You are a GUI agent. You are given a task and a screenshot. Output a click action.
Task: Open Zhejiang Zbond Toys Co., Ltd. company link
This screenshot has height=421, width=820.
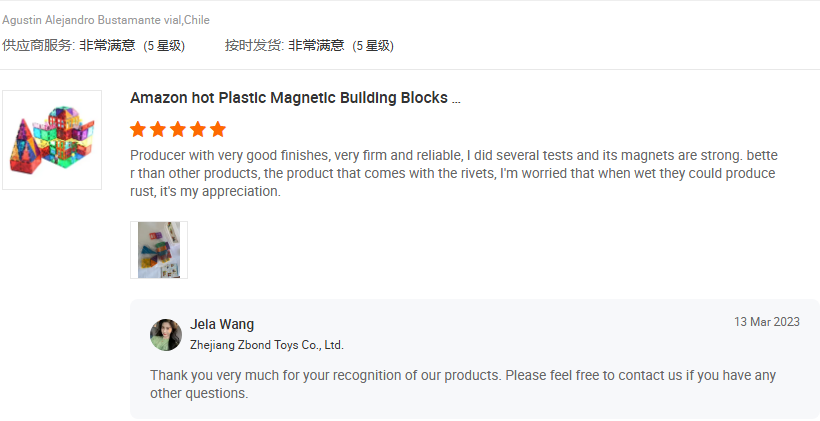pos(266,345)
